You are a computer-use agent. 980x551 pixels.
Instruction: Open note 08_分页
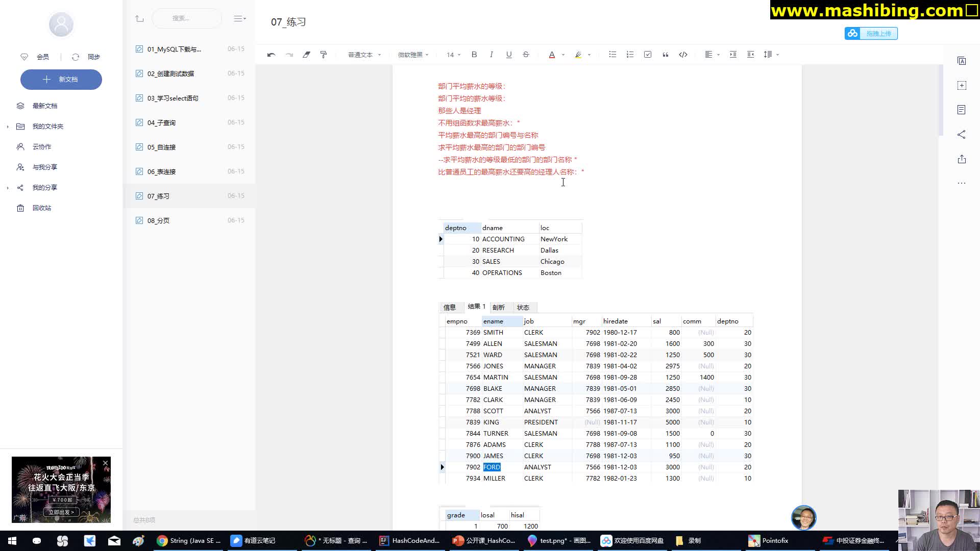(189, 220)
